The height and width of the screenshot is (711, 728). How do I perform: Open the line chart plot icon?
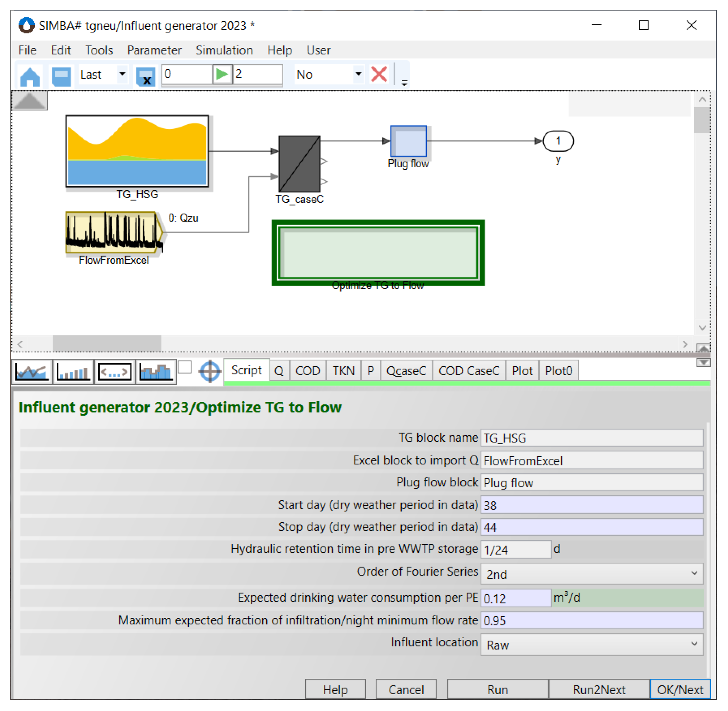[32, 372]
